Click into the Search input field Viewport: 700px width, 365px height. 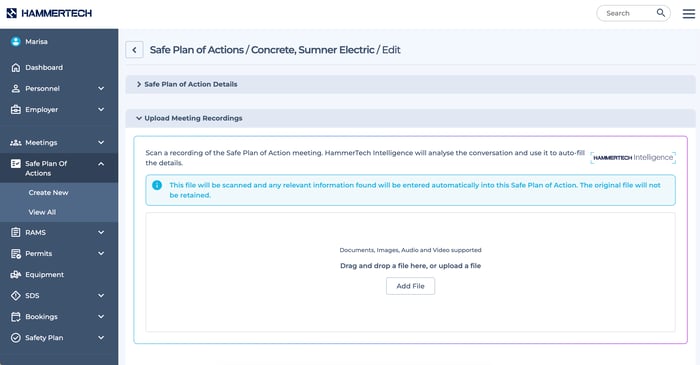click(x=629, y=13)
